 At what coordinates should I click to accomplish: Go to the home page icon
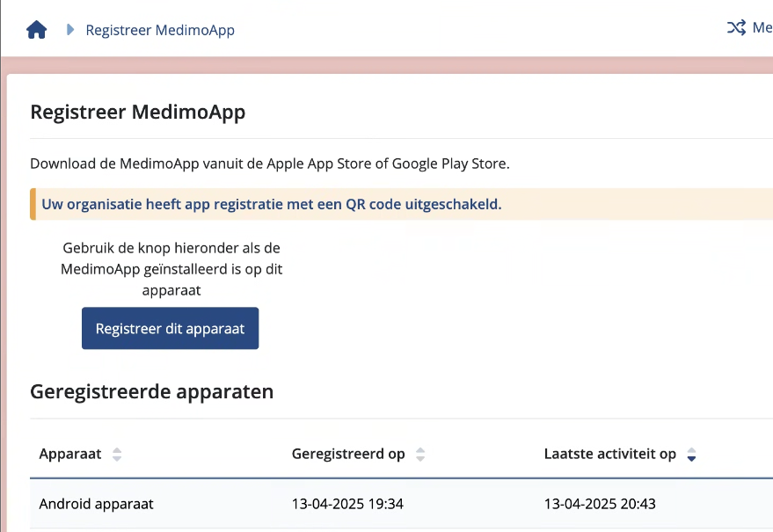coord(36,30)
